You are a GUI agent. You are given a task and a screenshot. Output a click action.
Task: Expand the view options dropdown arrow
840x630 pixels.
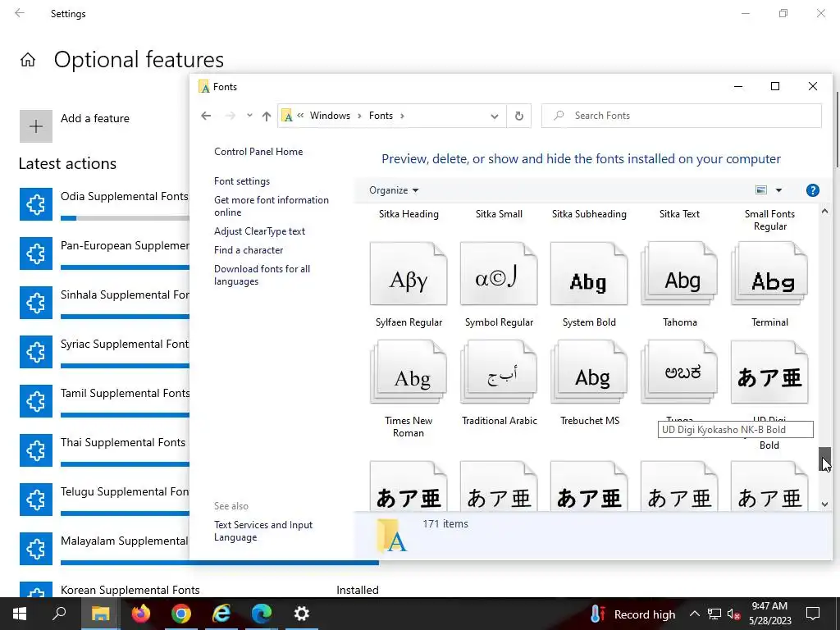tap(778, 190)
